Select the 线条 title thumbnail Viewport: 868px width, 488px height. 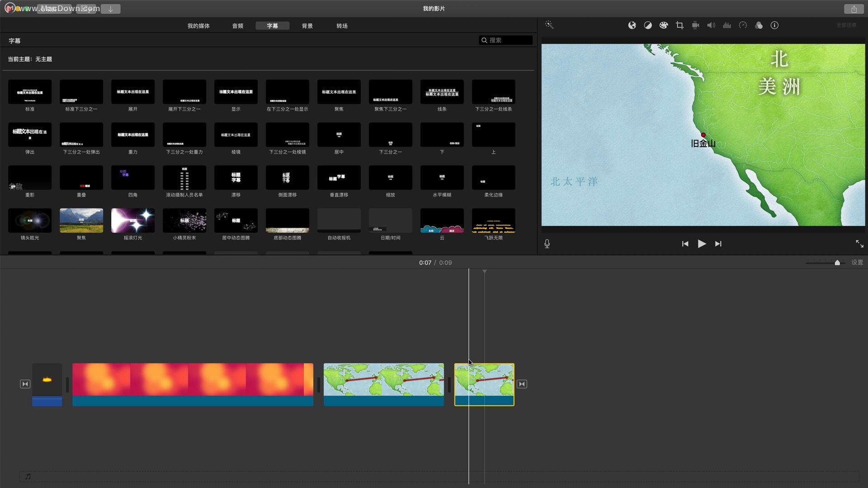pyautogui.click(x=442, y=92)
